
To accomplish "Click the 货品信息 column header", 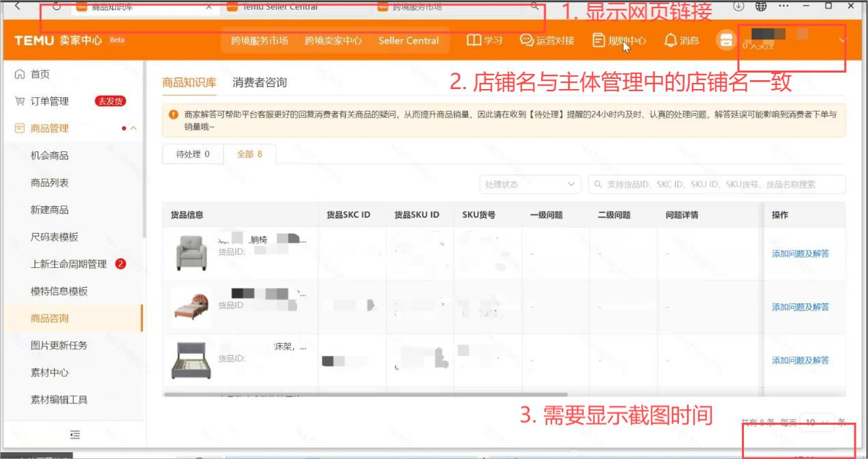I will [x=187, y=215].
